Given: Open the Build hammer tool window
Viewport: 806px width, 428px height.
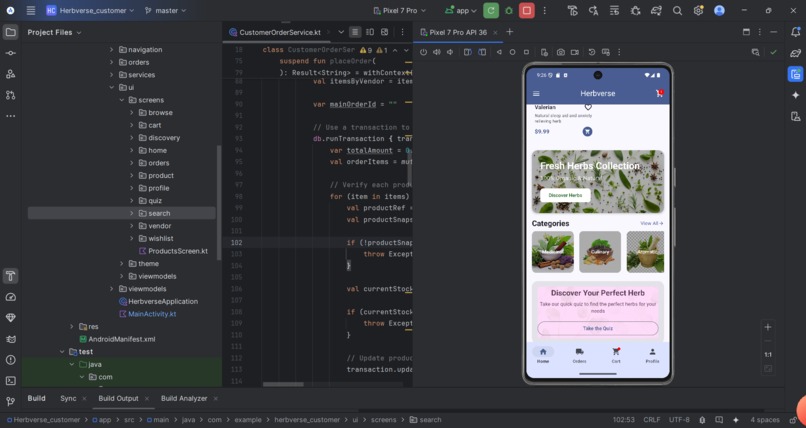Looking at the screenshot, I should pos(10,276).
